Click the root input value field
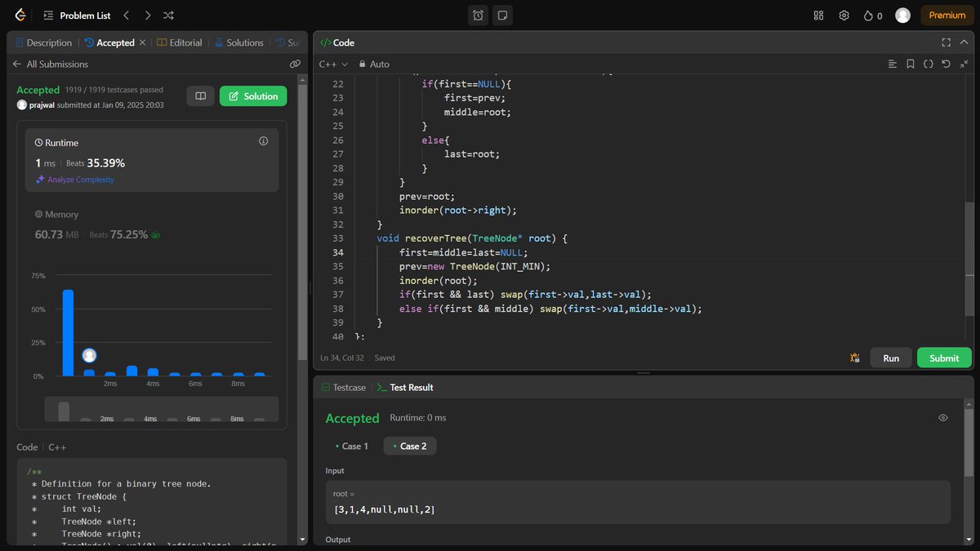This screenshot has height=551, width=980. point(638,502)
